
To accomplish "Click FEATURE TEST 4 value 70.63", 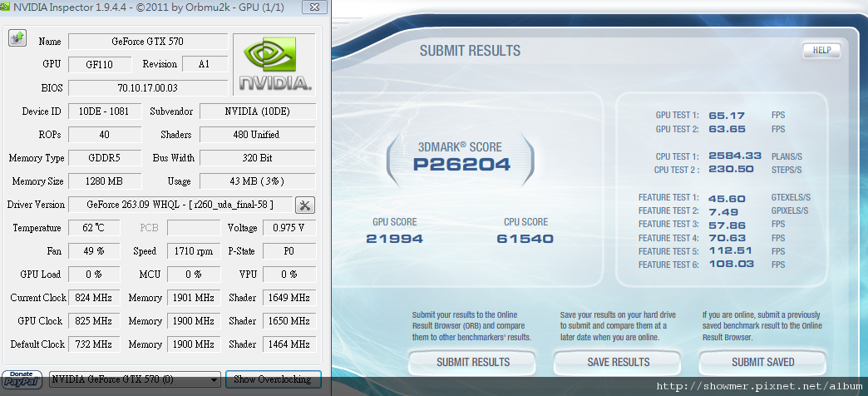I will coord(727,238).
